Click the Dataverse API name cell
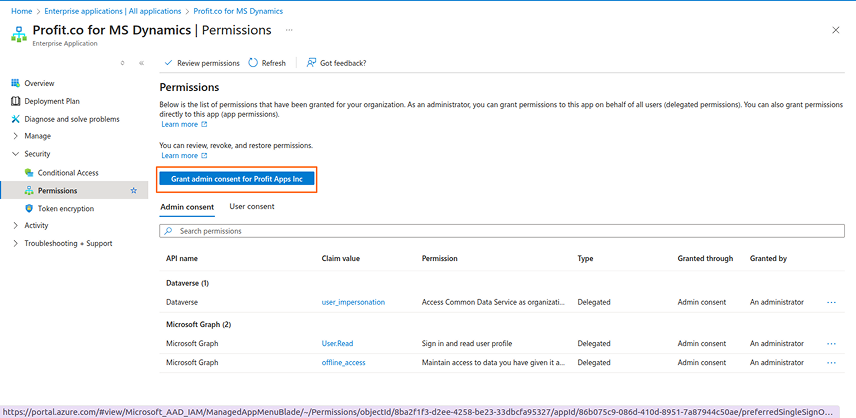Screen dimensions: 856x418 point(182,302)
